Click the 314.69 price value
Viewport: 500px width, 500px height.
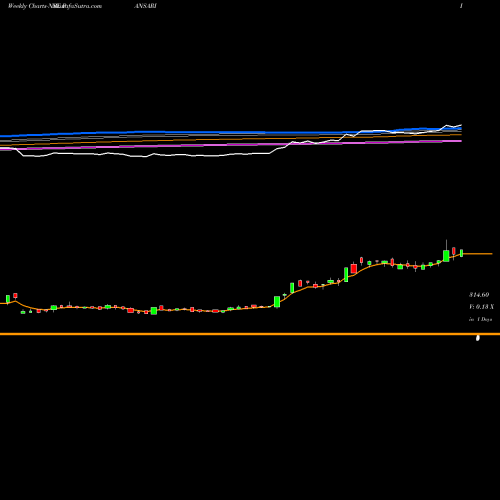pyautogui.click(x=479, y=295)
